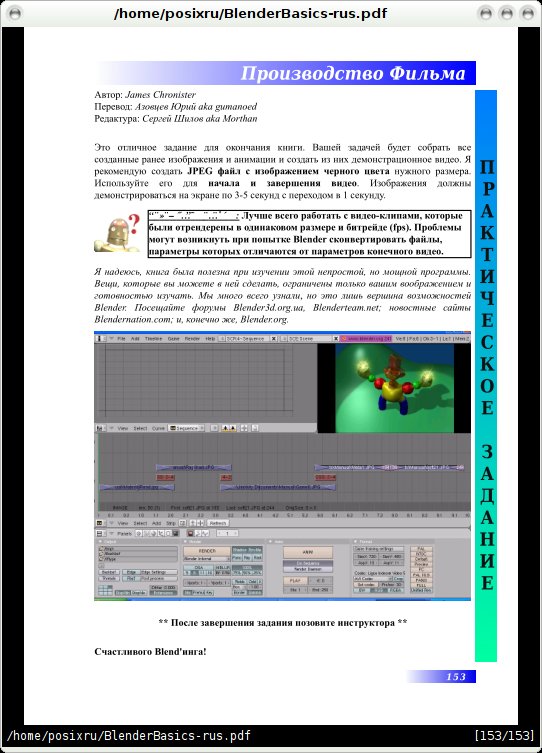Viewport: 542px width, 753px height.
Task: Click the SizeY 480 field
Action: coord(392,556)
